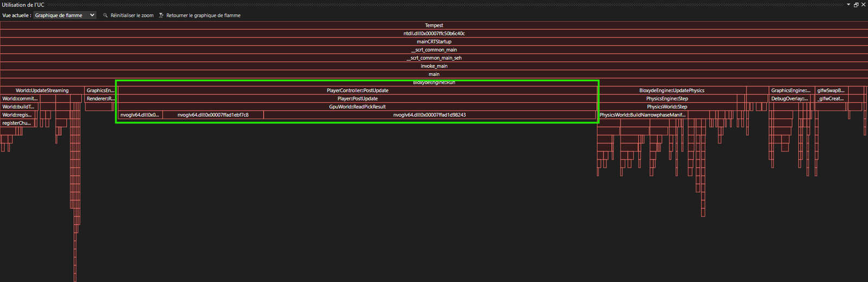Select the mainCRTStartup frame
868x282 pixels.
(x=434, y=42)
